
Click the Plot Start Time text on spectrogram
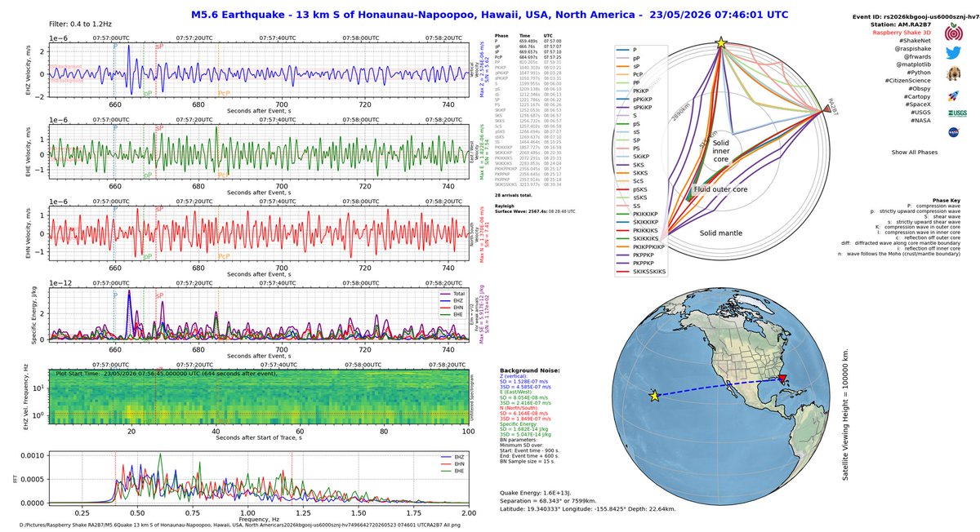[x=166, y=372]
